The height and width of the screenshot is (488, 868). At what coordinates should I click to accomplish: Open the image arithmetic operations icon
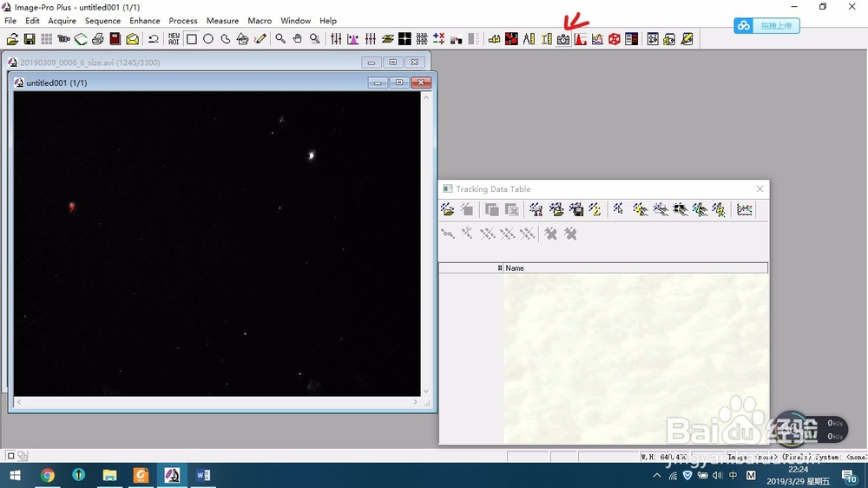pos(439,39)
